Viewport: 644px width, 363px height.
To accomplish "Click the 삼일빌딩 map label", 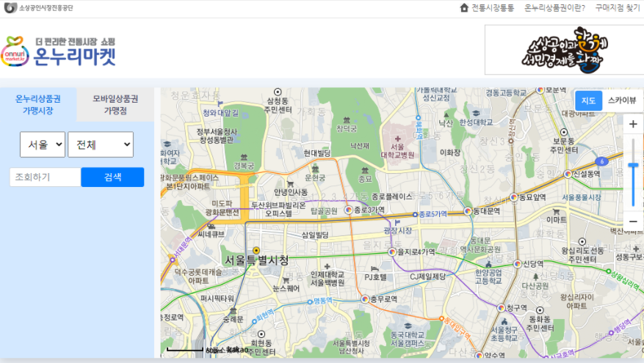I will (x=315, y=235).
